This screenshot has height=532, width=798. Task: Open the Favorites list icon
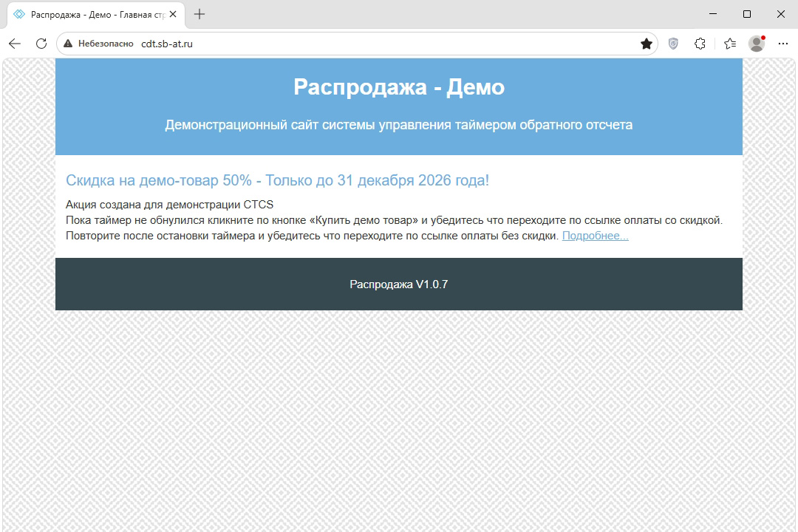[730, 44]
